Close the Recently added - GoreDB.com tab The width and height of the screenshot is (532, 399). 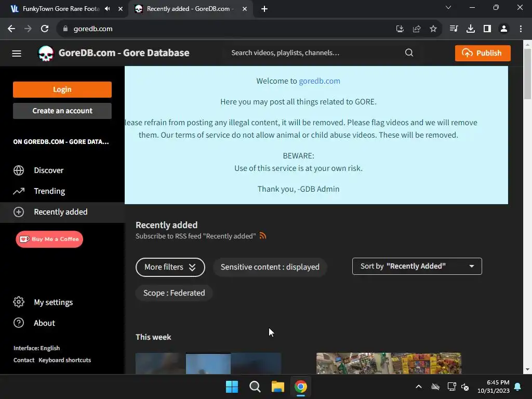245,9
